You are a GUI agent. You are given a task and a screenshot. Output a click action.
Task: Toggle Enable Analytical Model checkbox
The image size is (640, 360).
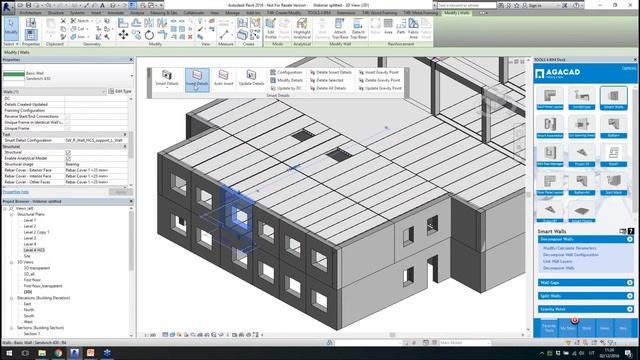68,158
